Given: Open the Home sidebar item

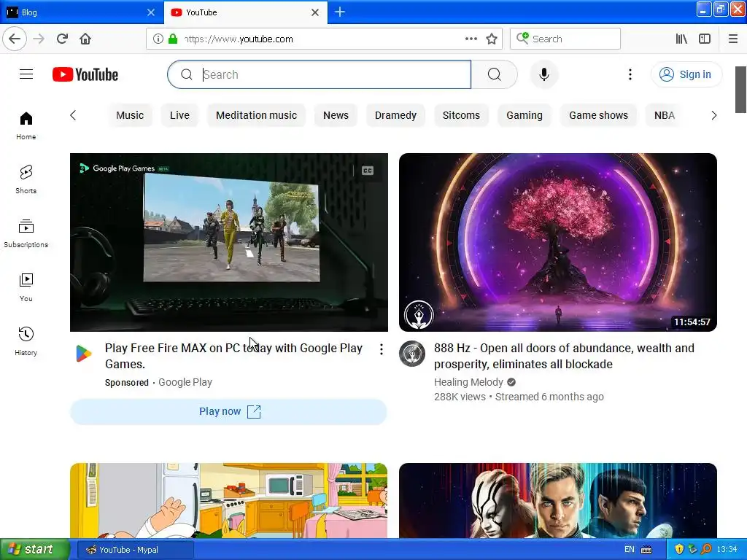Looking at the screenshot, I should coord(26,125).
